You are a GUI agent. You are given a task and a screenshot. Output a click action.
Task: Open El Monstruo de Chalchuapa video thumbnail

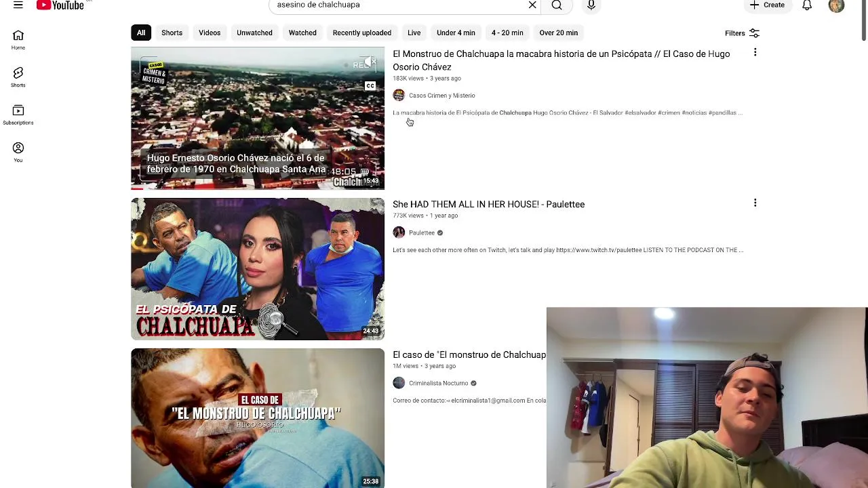coord(258,118)
